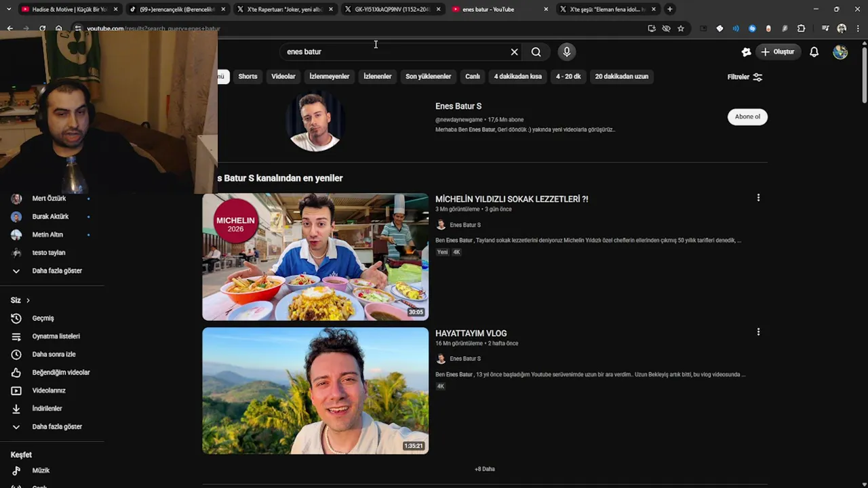The image size is (868, 488).
Task: Select the 20 dakikadan uzun chip
Action: pos(622,77)
